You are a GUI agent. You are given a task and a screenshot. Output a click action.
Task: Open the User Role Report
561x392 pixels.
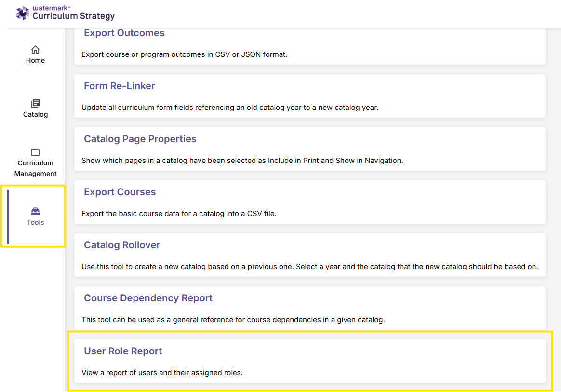click(123, 351)
